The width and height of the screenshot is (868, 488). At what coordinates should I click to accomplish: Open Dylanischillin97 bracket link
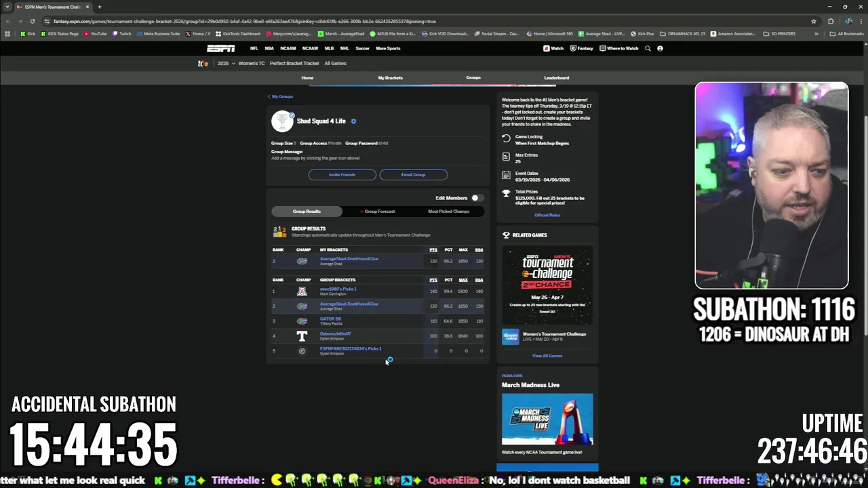coord(335,334)
